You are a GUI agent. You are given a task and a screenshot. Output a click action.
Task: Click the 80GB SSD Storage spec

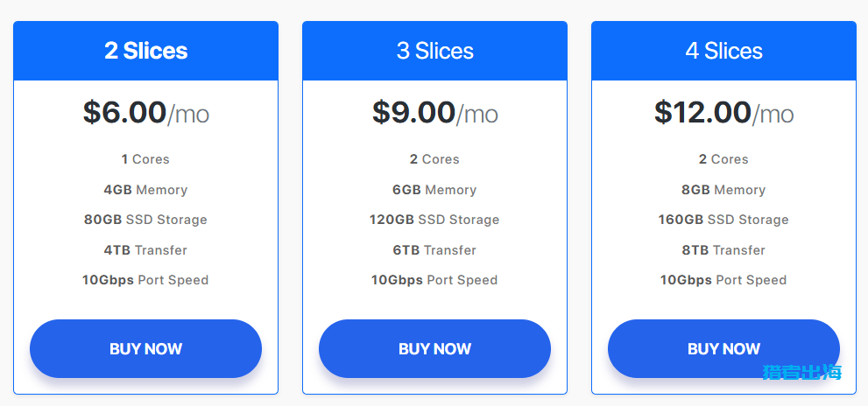(145, 220)
